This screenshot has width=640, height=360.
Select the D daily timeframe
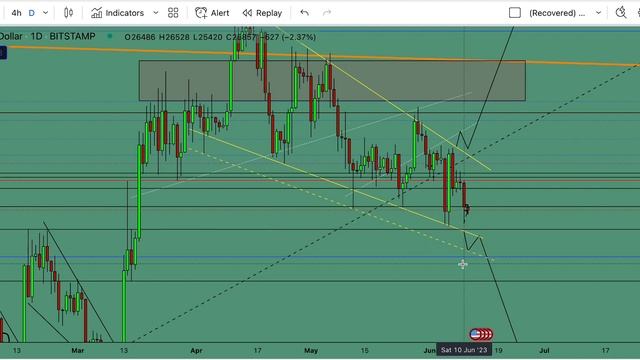(31, 13)
